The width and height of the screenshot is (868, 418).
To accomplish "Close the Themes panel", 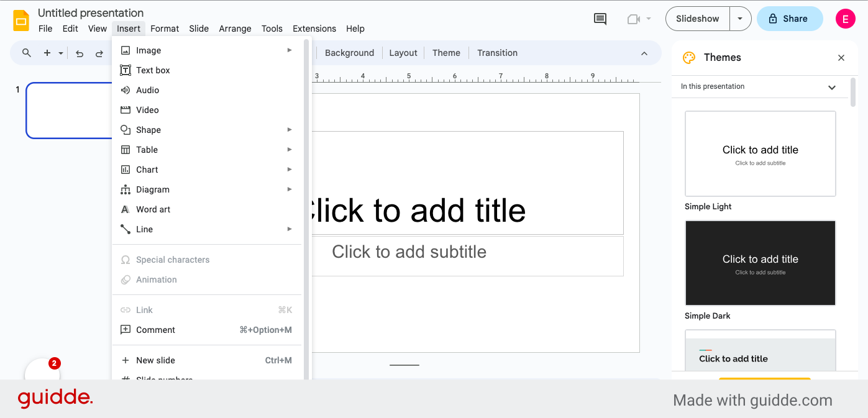I will click(x=841, y=57).
